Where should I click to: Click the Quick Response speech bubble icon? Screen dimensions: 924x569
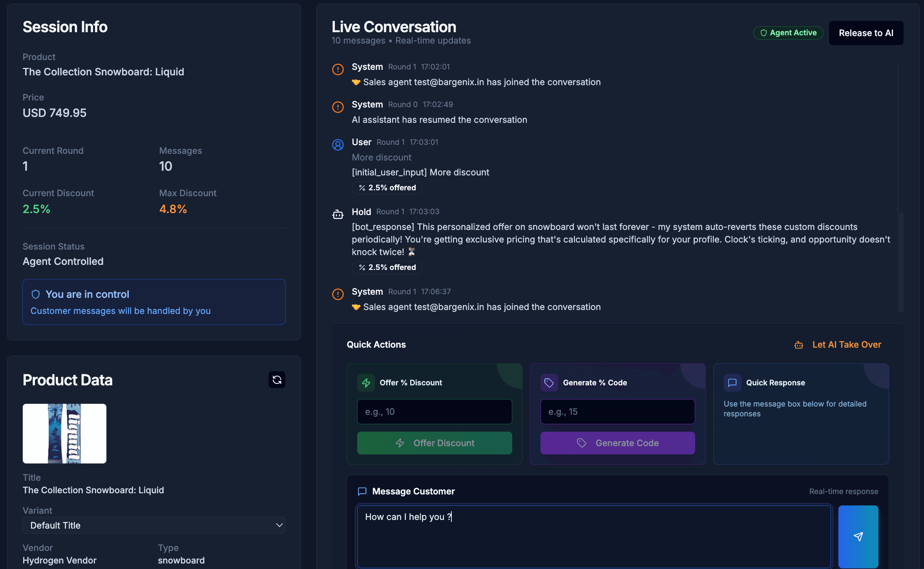pos(732,383)
